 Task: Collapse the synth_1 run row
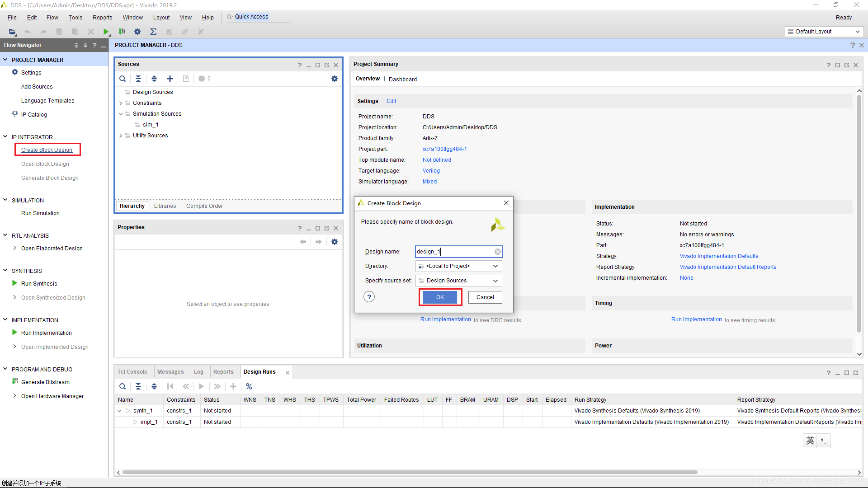tap(119, 411)
